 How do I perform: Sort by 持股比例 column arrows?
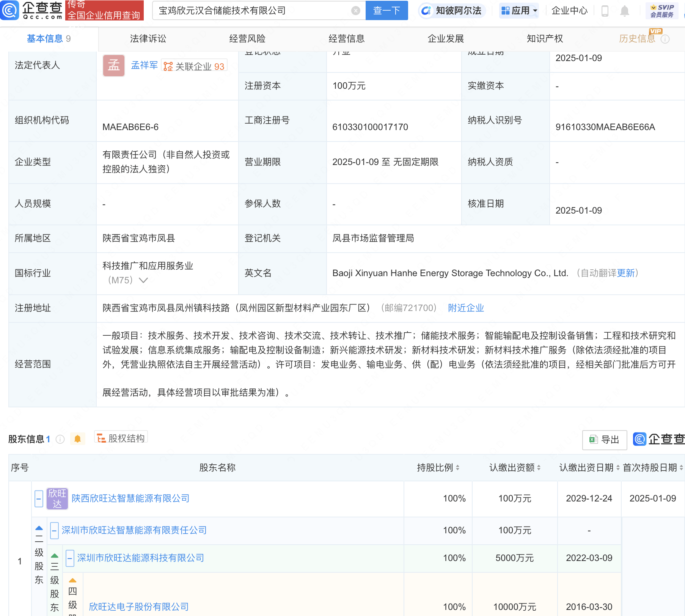[458, 468]
